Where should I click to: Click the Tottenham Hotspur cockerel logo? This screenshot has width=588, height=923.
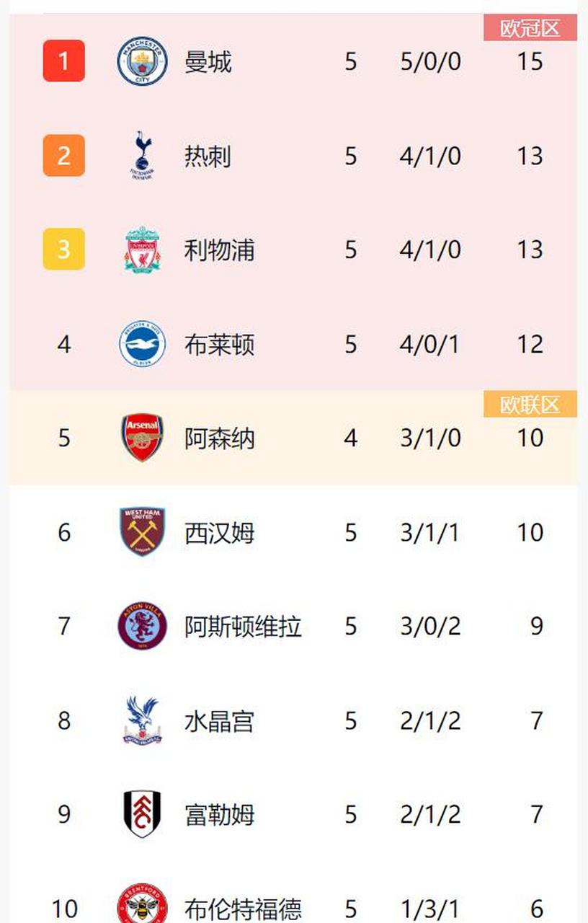click(143, 156)
